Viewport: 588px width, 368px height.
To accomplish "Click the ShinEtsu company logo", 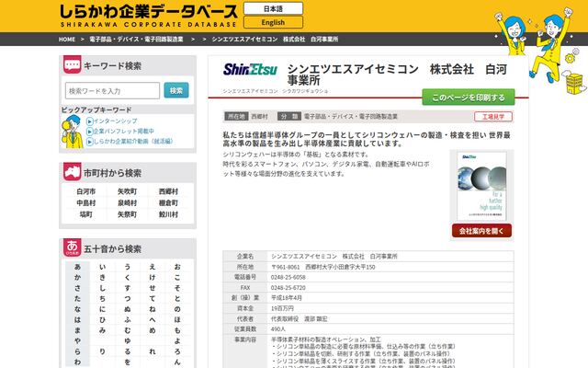I will [250, 70].
